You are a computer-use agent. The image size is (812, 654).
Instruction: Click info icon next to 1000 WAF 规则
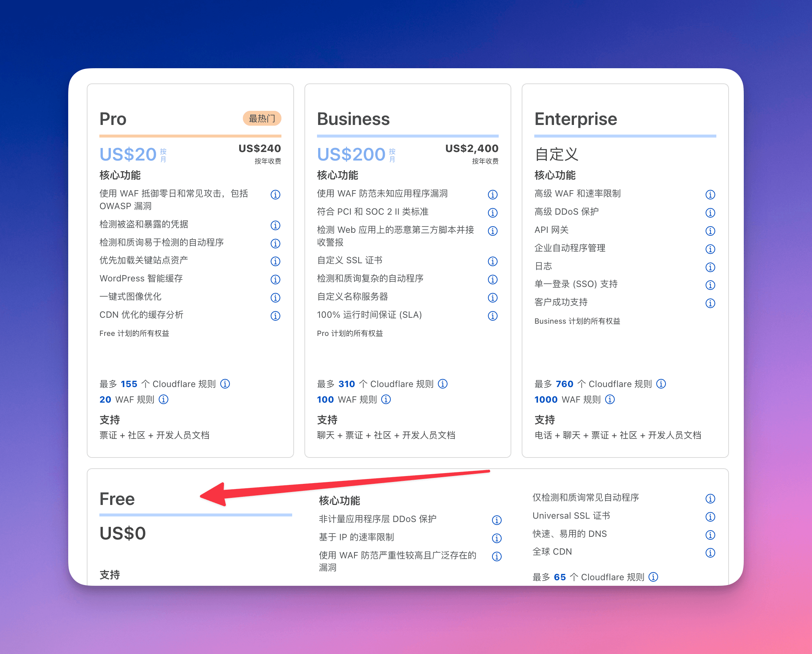coord(610,399)
